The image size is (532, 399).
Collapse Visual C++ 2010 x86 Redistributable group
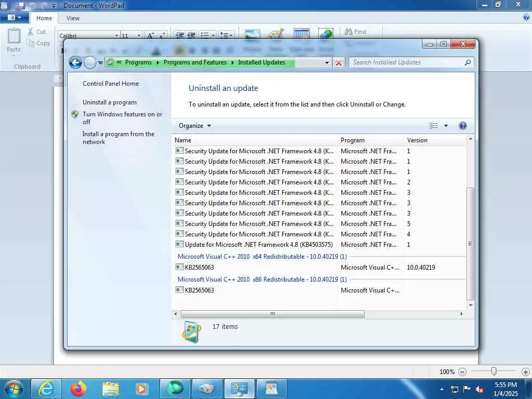tap(262, 279)
